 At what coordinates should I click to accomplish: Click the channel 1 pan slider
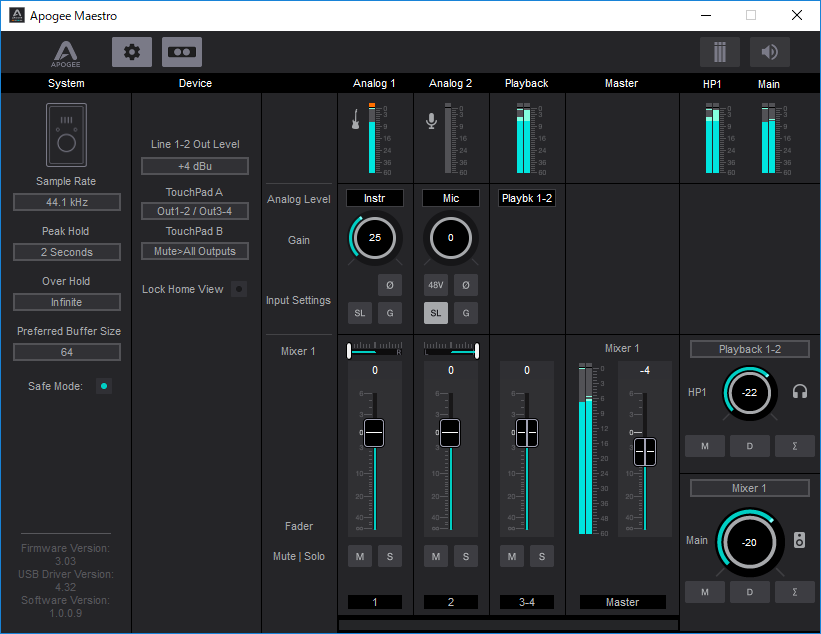pos(375,349)
